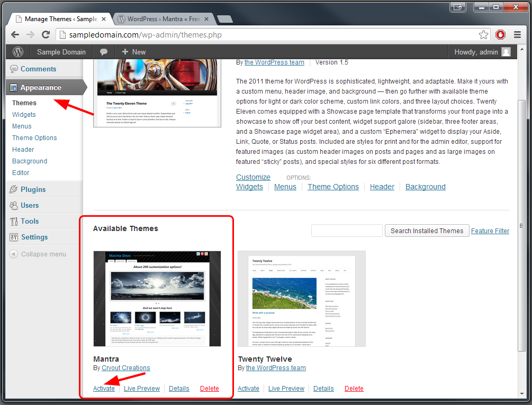Screen dimensions: 532x405
Task: Click the Appearance menu icon
Action: coord(14,88)
